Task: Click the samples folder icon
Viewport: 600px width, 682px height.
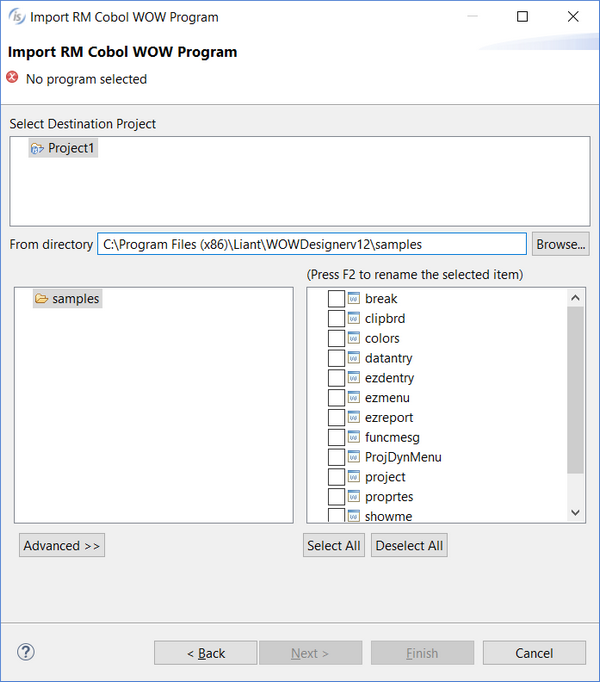Action: (x=41, y=298)
